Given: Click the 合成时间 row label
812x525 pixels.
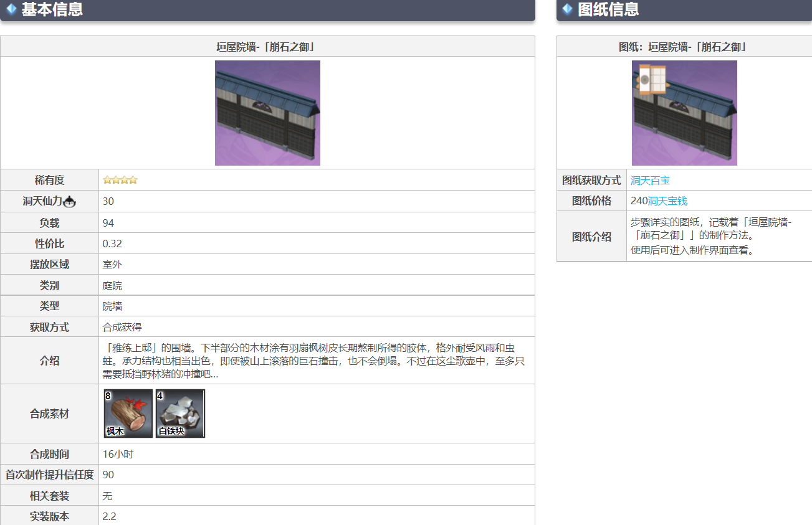Looking at the screenshot, I should pos(50,454).
